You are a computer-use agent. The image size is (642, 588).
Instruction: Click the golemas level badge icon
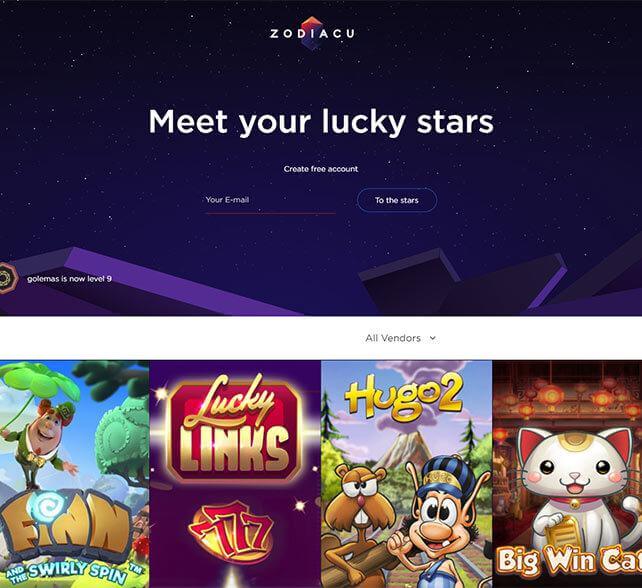click(7, 278)
